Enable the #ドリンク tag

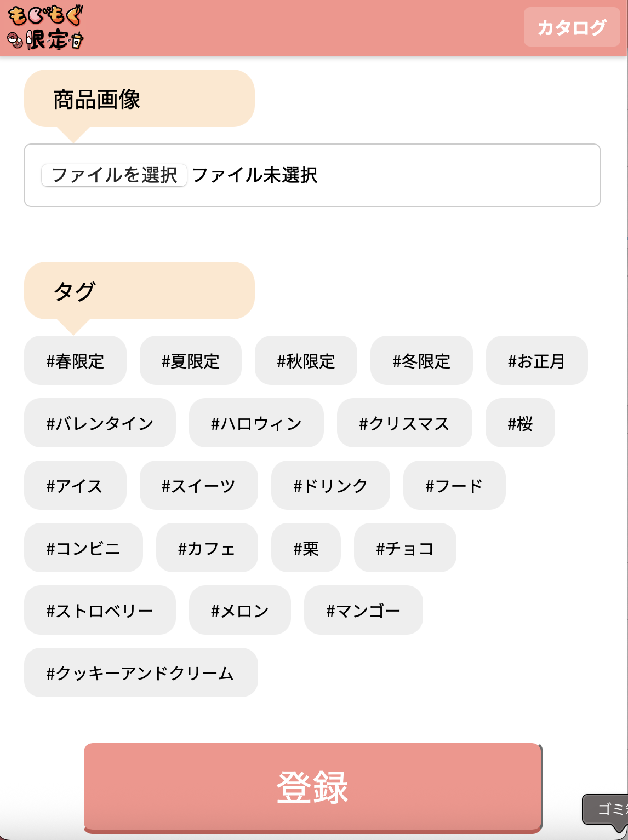330,486
